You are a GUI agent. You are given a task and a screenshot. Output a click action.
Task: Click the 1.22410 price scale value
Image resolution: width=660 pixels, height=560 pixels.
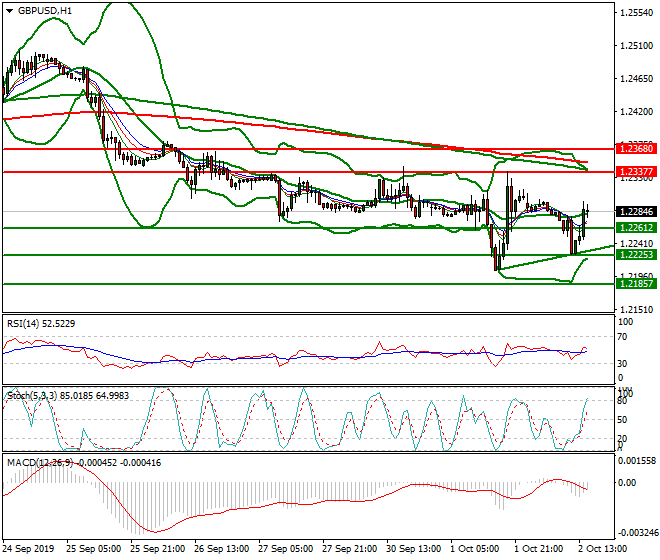pos(636,243)
